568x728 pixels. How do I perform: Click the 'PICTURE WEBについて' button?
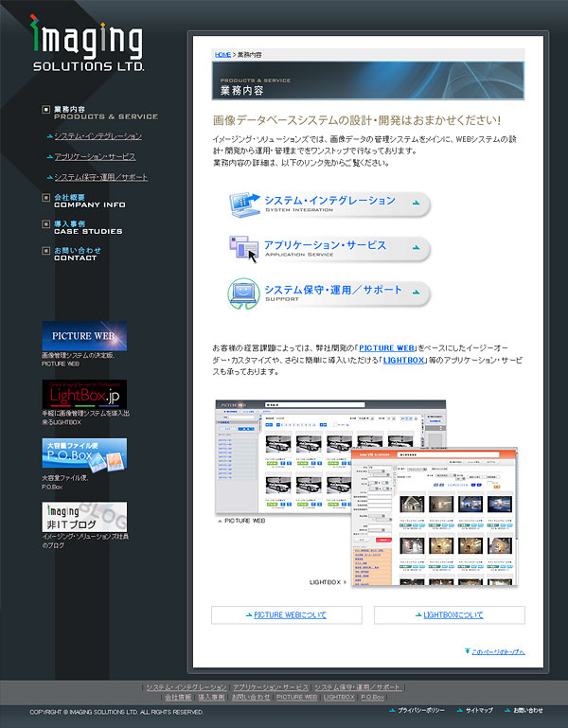tap(287, 615)
